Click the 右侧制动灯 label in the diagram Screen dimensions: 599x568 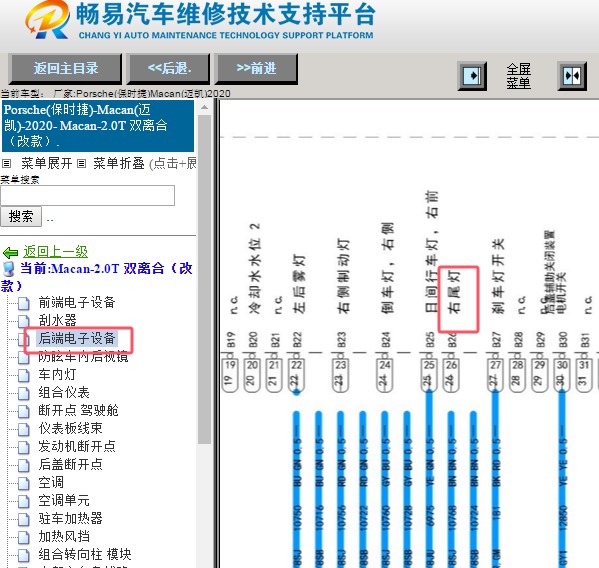(343, 277)
